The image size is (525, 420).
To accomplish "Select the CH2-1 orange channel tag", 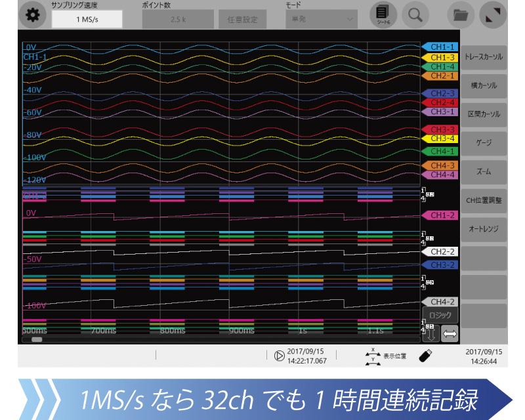I will coord(440,75).
